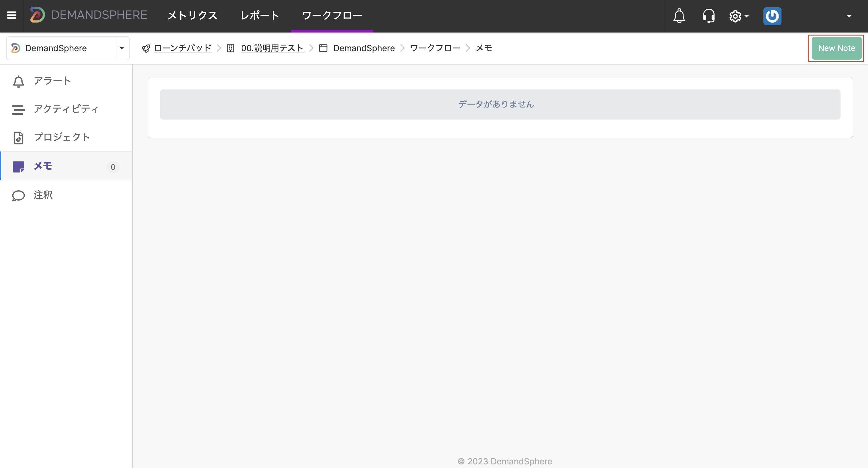Screen dimensions: 868x468
Task: Open the メトリクス menu
Action: pos(192,15)
